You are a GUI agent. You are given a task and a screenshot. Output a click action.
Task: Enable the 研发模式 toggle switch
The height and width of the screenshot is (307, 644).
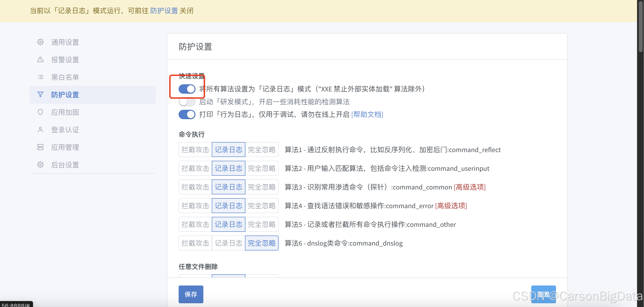pyautogui.click(x=187, y=102)
